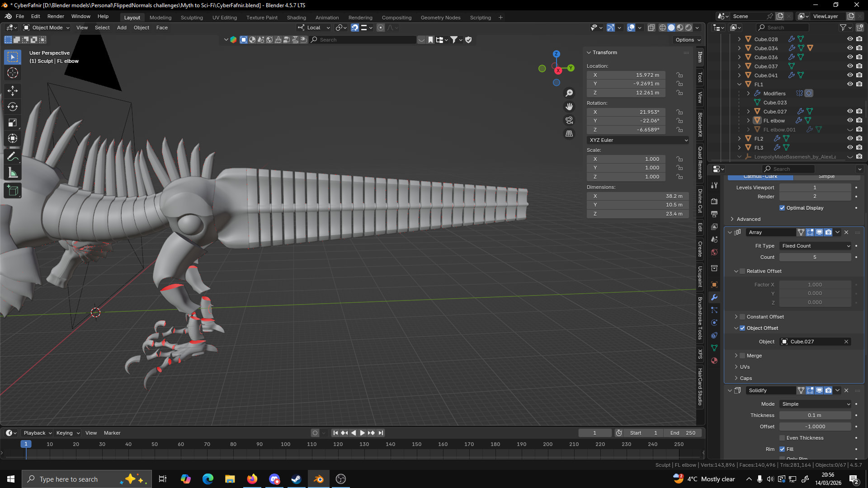Remove the Array modifier with its X button
868x488 pixels.
tap(846, 232)
